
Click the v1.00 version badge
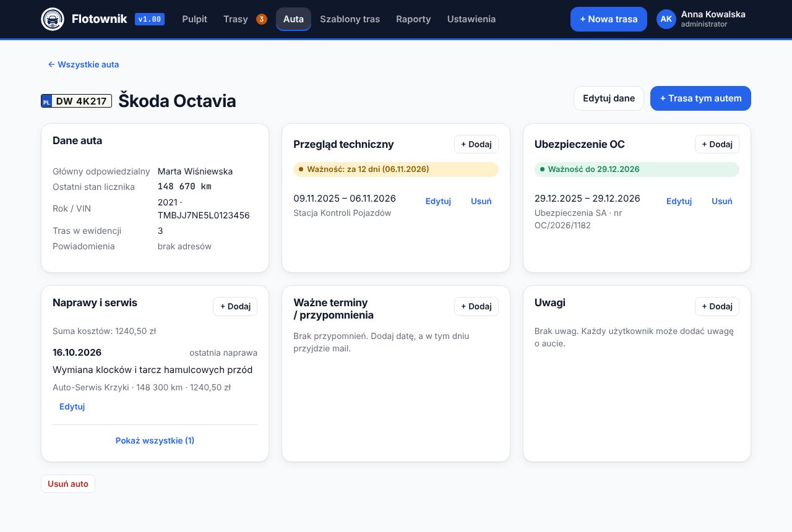coord(150,19)
